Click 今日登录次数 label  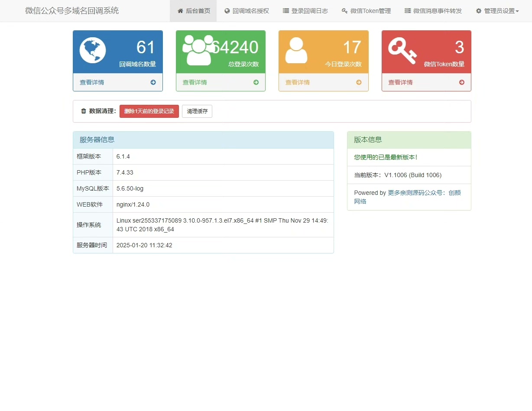coord(344,64)
